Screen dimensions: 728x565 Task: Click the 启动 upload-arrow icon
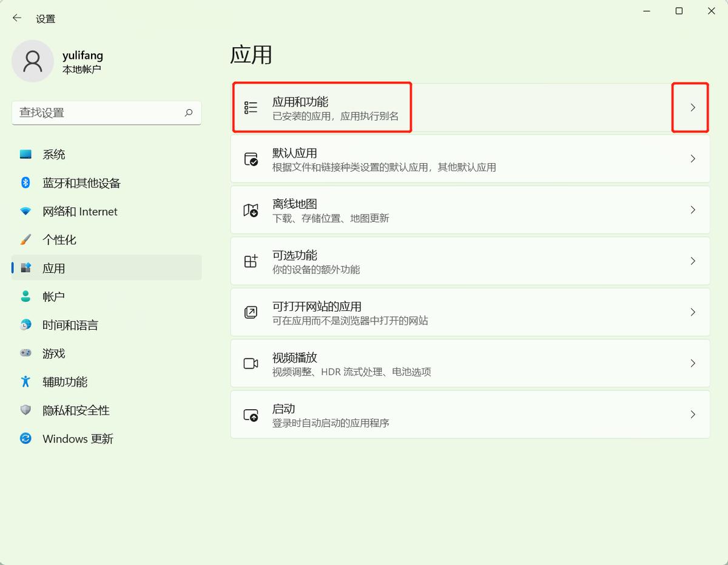click(x=251, y=414)
